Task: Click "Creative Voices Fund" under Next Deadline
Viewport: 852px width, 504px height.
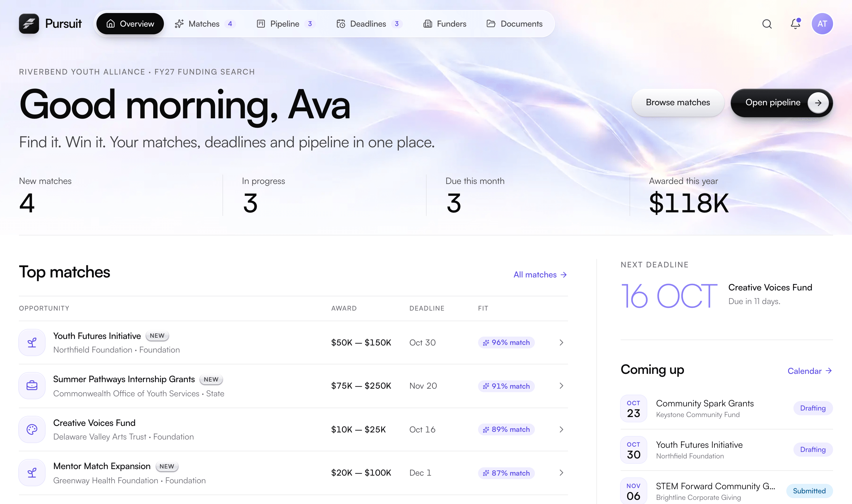Action: click(x=770, y=287)
